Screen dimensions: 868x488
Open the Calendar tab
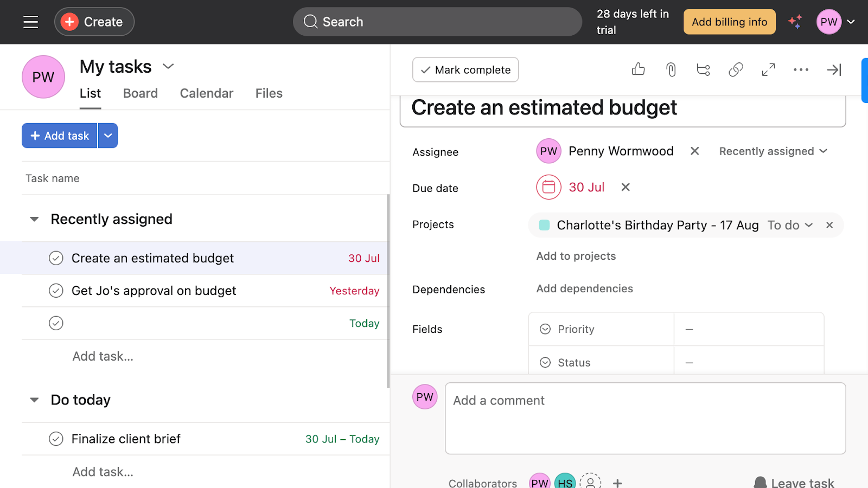pos(206,93)
